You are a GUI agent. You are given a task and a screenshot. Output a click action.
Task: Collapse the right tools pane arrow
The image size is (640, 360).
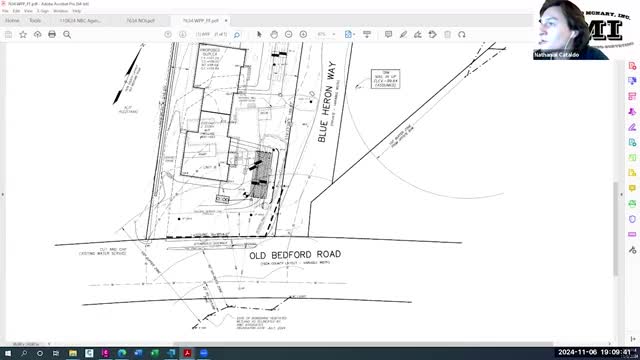click(x=621, y=195)
